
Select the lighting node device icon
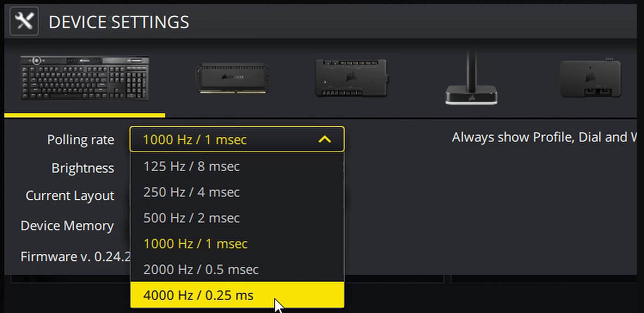(590, 79)
